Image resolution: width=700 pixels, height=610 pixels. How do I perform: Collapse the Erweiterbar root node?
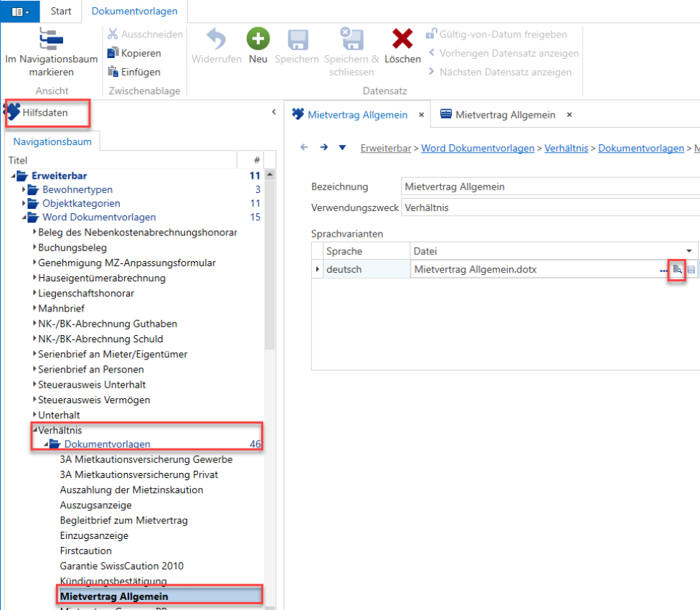(14, 176)
